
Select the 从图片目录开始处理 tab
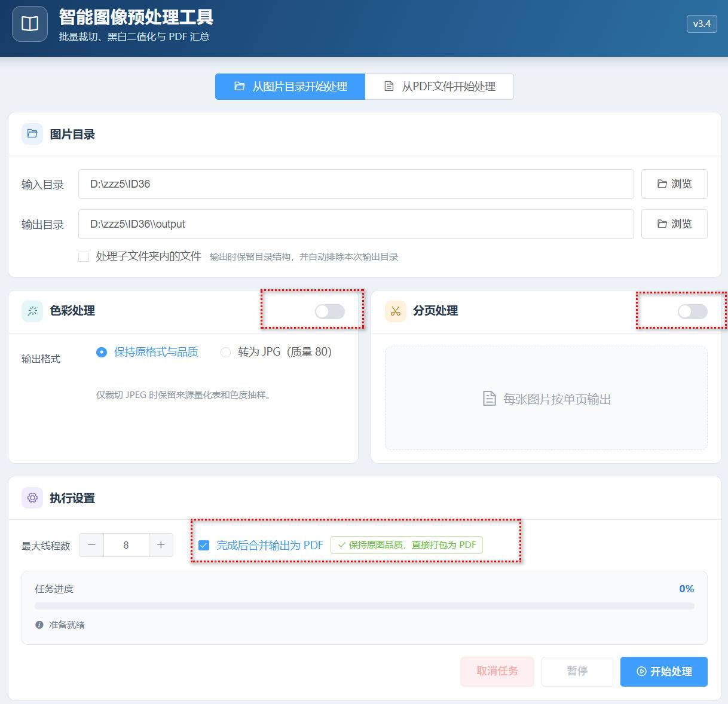pyautogui.click(x=290, y=87)
